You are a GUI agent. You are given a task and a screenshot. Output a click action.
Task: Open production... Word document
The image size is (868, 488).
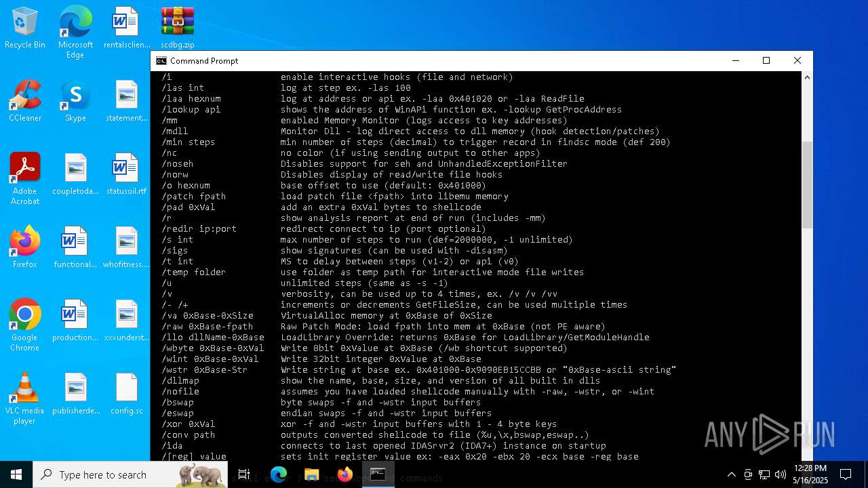[x=75, y=321]
